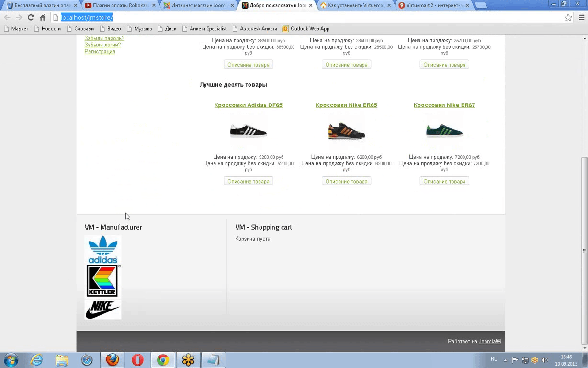Click the Nike ER67 green sneaker image
This screenshot has width=588, height=368.
(x=444, y=130)
